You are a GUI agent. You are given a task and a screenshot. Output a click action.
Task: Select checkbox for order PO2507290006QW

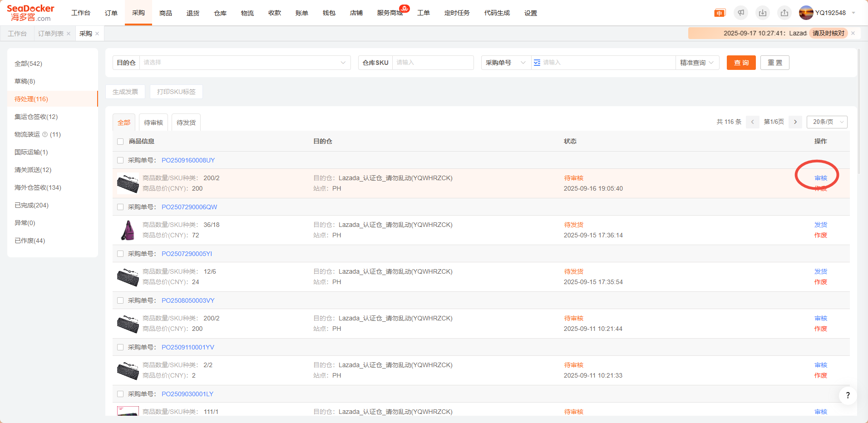pos(120,207)
